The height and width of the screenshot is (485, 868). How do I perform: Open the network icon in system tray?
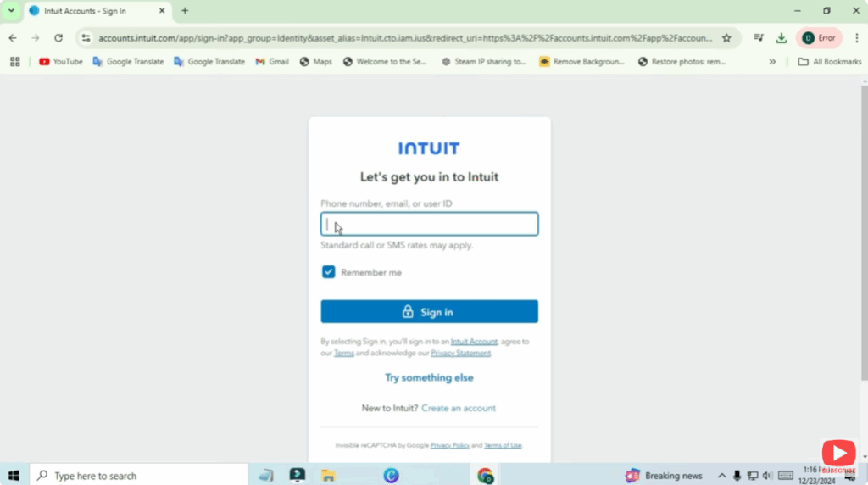pyautogui.click(x=753, y=476)
